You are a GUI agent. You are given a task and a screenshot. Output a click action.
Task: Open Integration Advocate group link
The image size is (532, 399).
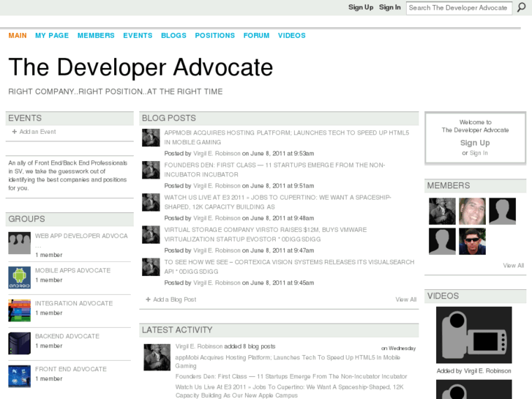click(74, 304)
